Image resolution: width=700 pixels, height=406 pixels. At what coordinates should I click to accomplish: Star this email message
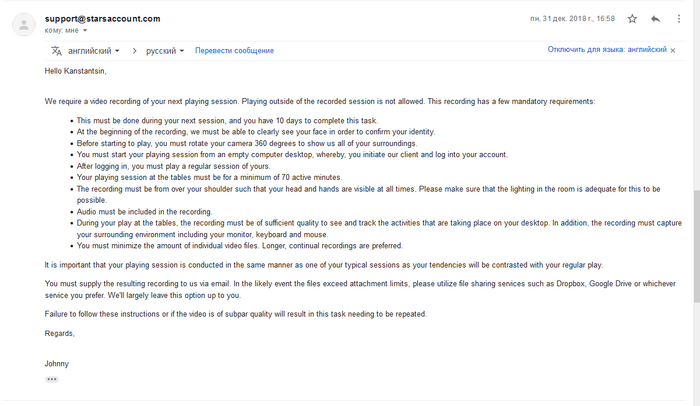click(x=632, y=19)
